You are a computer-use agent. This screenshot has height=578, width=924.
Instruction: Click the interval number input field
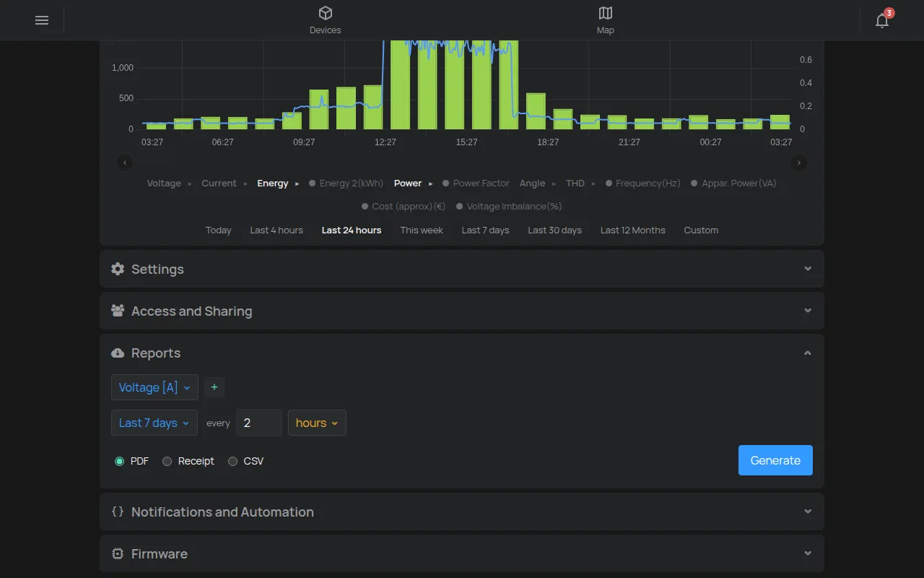point(259,423)
